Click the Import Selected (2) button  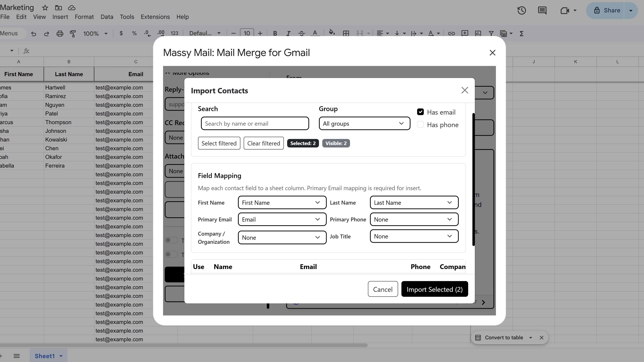click(x=435, y=289)
